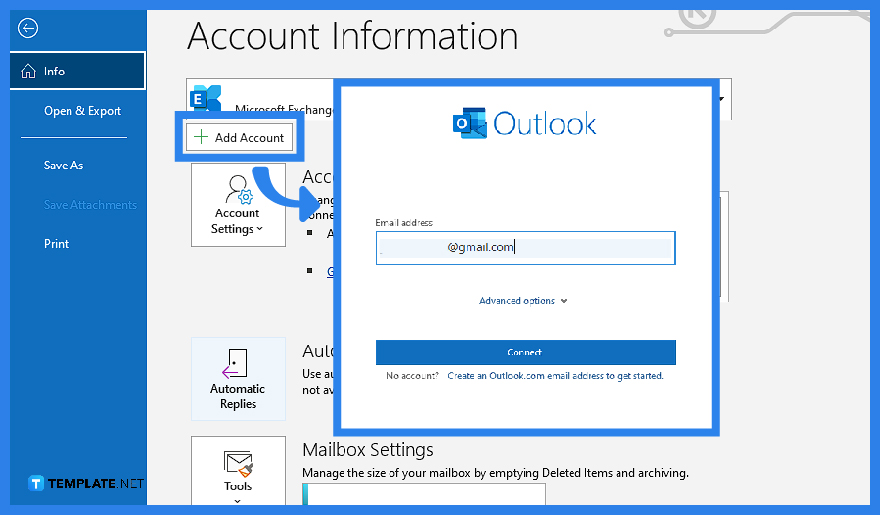Click the Template.net logo watermark
This screenshot has width=880, height=515.
coord(86,484)
